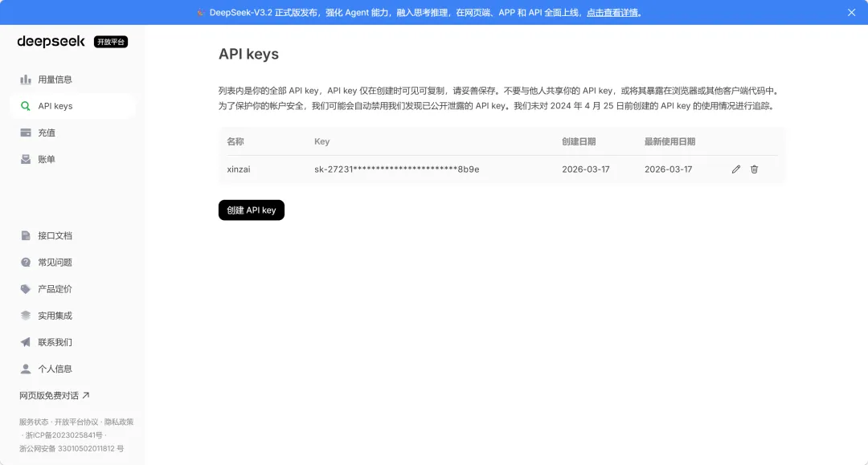Click the API keys page heading

pyautogui.click(x=248, y=54)
